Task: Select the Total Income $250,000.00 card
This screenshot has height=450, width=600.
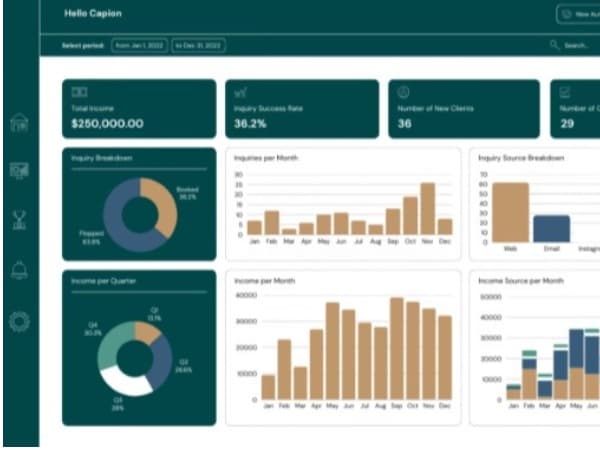Action: pyautogui.click(x=139, y=108)
